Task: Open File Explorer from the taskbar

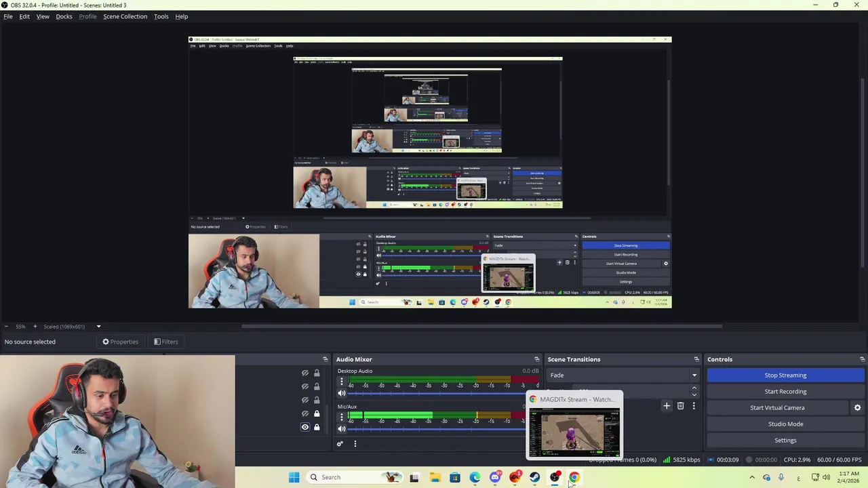Action: point(435,477)
